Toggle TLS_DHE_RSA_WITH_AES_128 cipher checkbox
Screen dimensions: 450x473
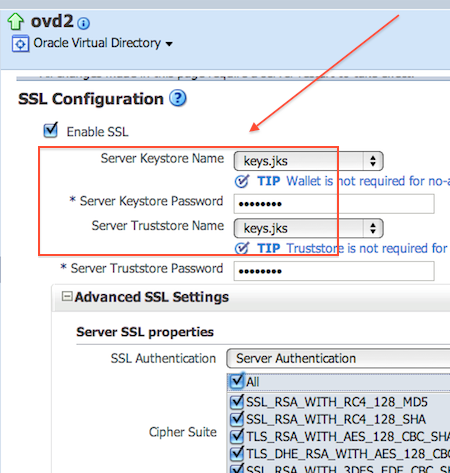237,454
